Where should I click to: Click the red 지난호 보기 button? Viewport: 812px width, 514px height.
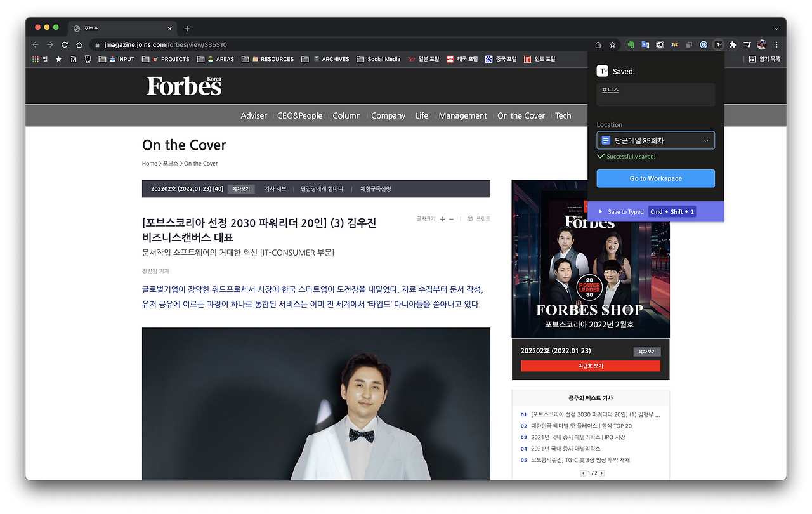pos(591,366)
